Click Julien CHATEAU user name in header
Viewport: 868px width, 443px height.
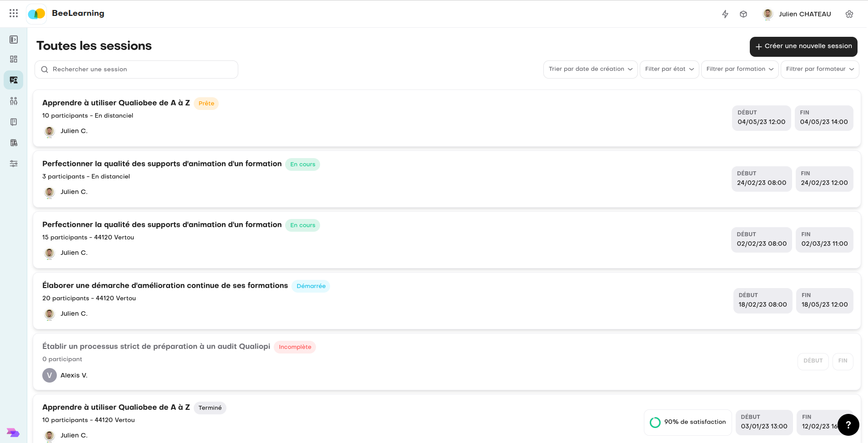[805, 14]
